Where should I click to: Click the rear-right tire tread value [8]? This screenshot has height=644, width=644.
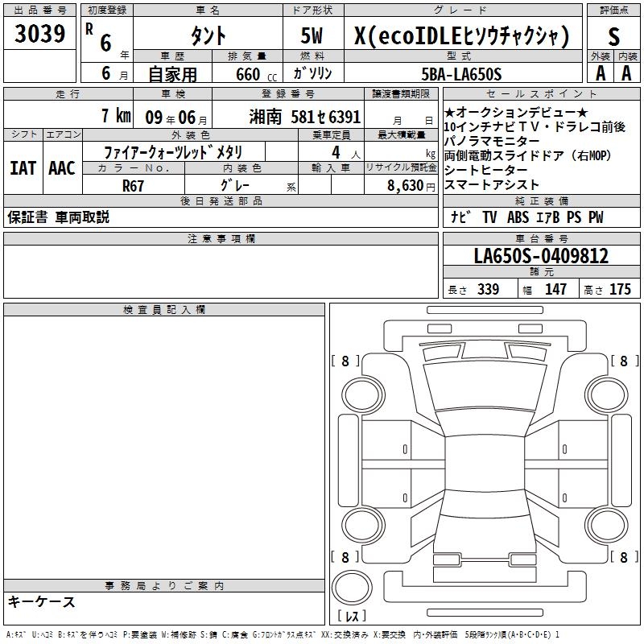click(x=625, y=557)
